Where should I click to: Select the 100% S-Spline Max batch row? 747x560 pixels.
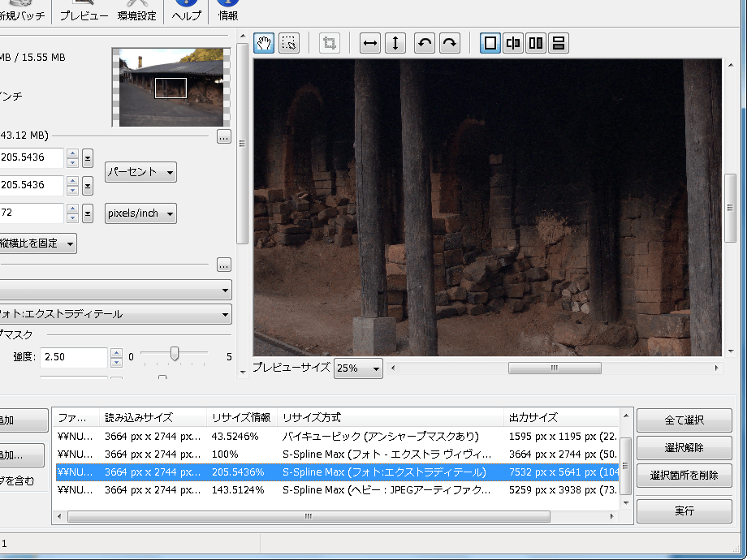(x=337, y=454)
